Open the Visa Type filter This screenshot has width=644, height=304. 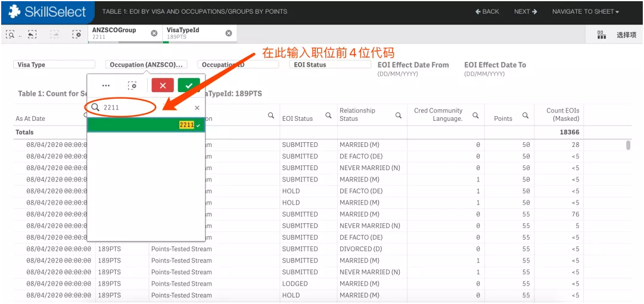(x=54, y=65)
